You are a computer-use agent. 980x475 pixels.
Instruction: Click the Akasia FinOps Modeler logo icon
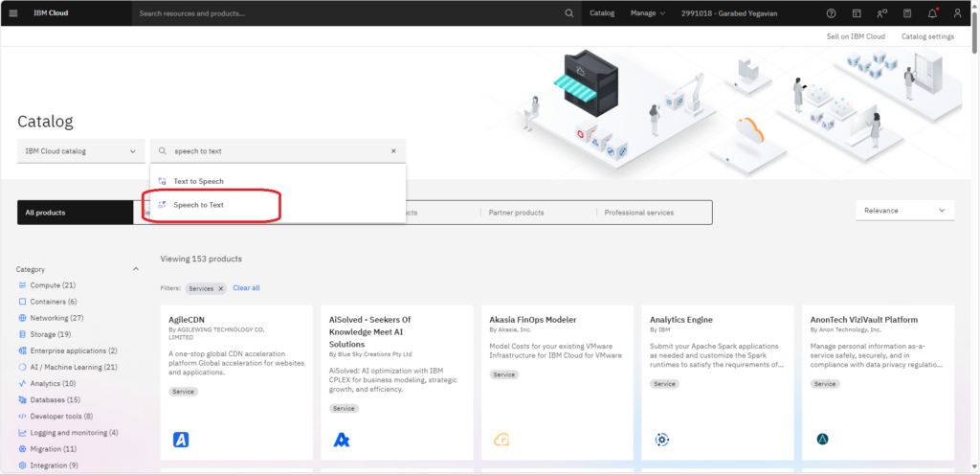pos(501,440)
